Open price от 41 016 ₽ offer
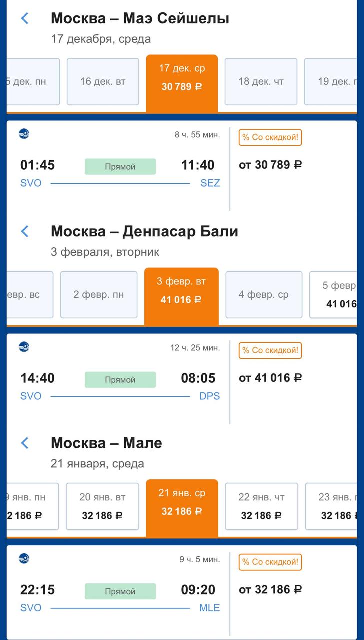The image size is (364, 640). pos(270,378)
